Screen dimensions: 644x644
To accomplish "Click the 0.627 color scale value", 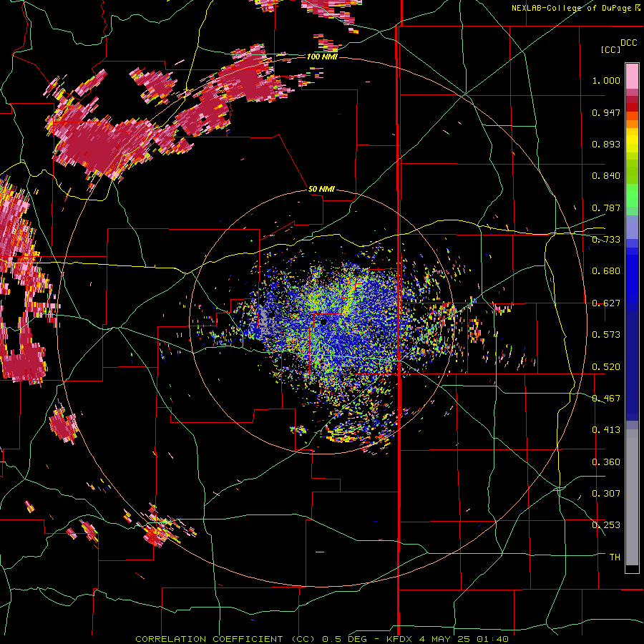I will coord(606,303).
